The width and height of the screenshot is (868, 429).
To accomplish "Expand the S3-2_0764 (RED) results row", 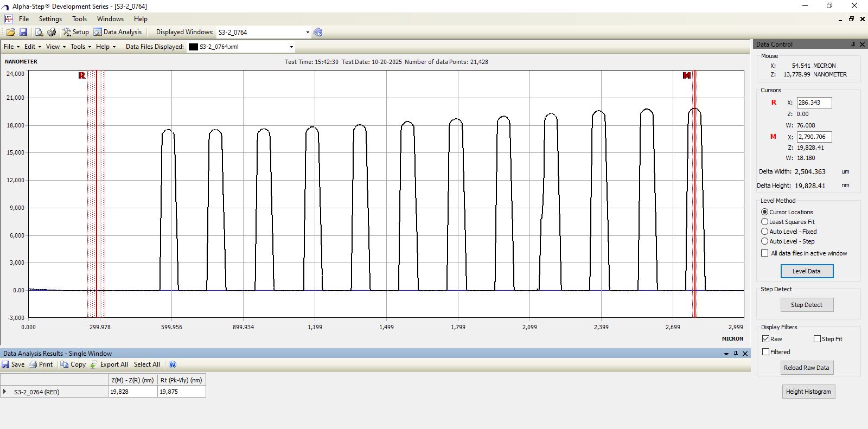I will [x=5, y=391].
